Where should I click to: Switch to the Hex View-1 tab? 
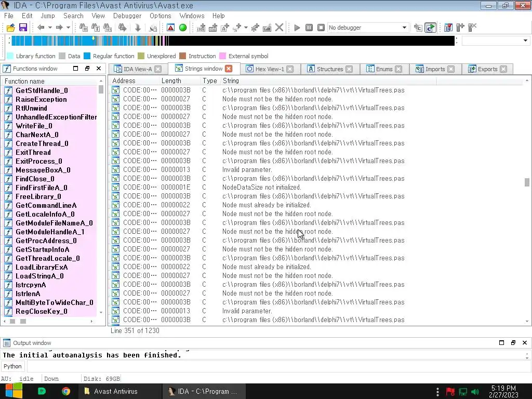(x=270, y=69)
